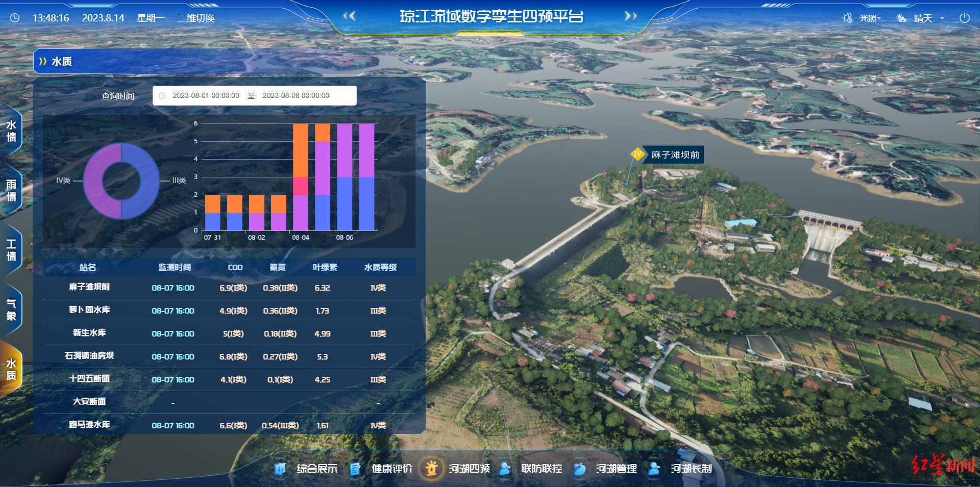Click the 河湖四预 lightbulb icon
This screenshot has height=487, width=980.
431,468
